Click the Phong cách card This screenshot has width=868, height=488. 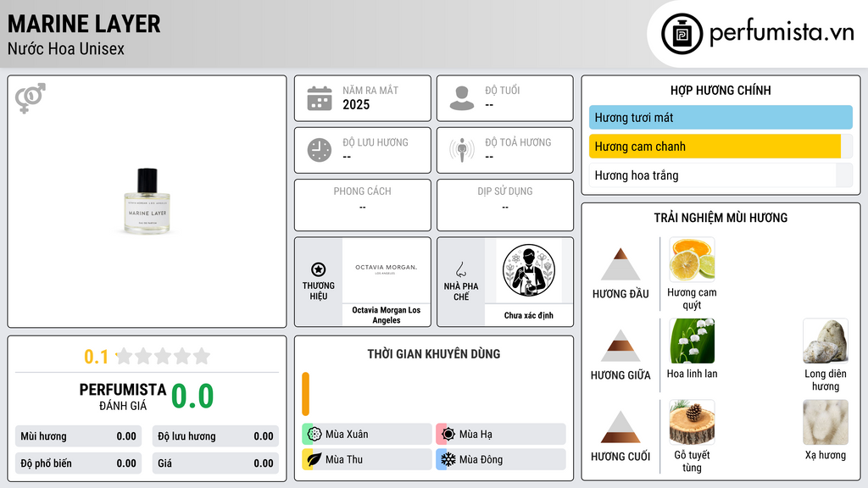[363, 205]
